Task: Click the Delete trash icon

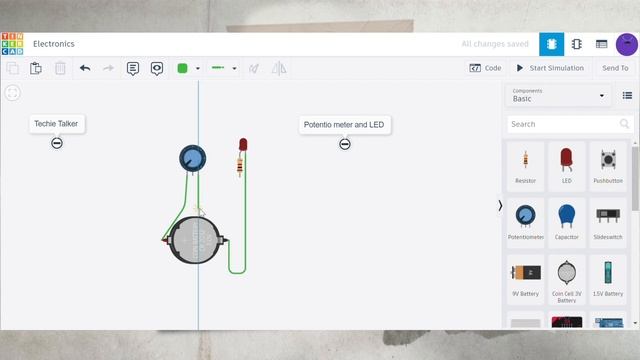Action: tap(60, 68)
